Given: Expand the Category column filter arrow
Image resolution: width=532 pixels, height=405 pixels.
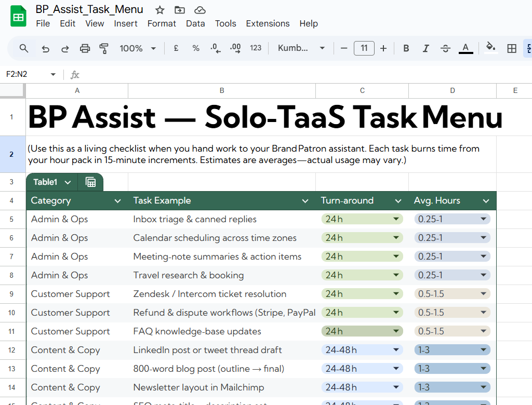Looking at the screenshot, I should pyautogui.click(x=118, y=201).
